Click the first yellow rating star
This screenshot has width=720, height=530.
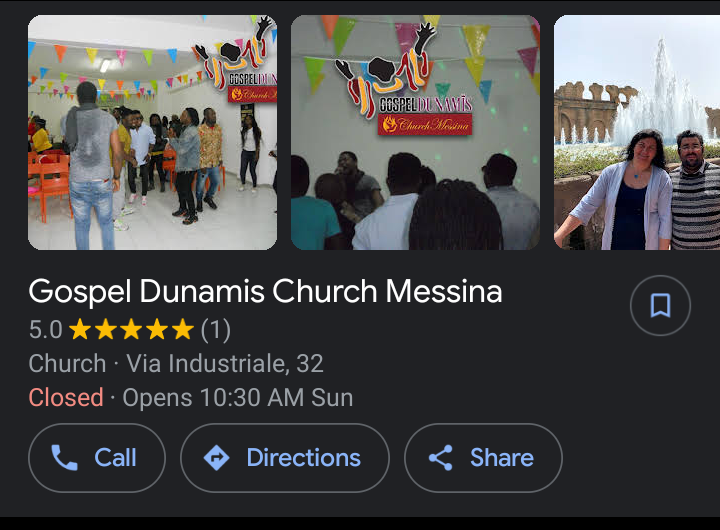tap(80, 330)
